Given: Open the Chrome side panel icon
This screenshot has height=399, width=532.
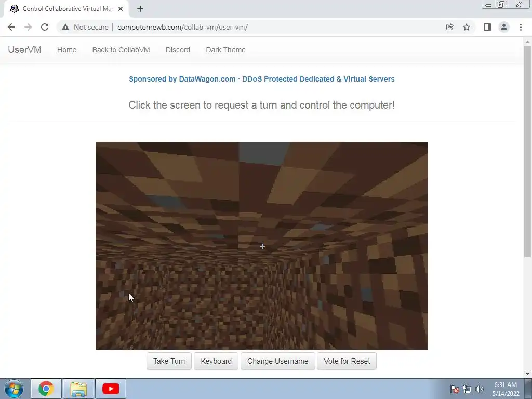Looking at the screenshot, I should click(487, 27).
